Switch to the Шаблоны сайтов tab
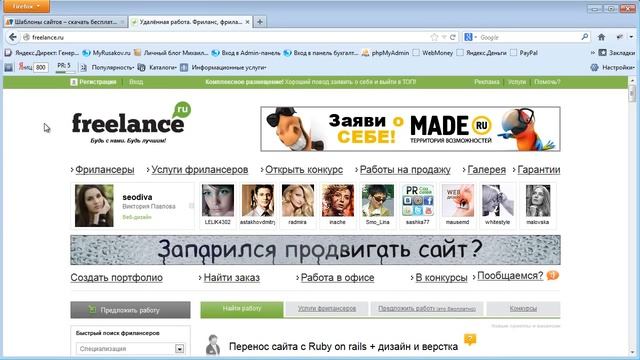The height and width of the screenshot is (360, 640). click(65, 22)
